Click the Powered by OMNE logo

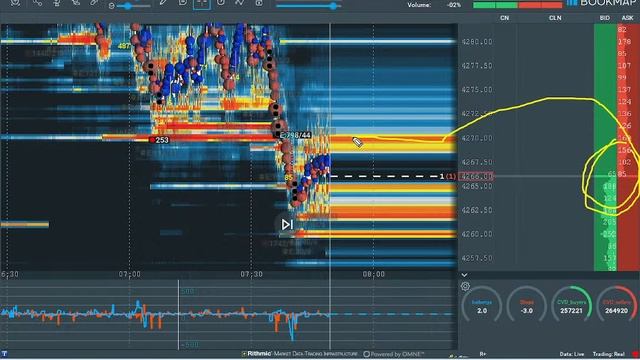(x=394, y=354)
